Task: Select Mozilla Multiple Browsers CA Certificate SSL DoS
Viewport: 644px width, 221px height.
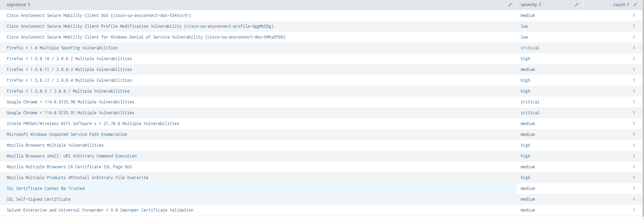Action: pyautogui.click(x=69, y=167)
